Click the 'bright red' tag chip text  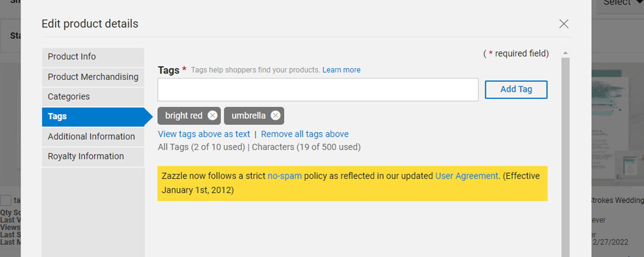[184, 116]
